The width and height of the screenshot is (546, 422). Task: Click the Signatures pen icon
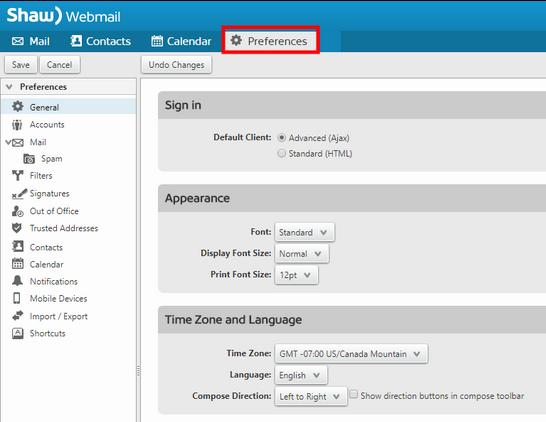19,194
